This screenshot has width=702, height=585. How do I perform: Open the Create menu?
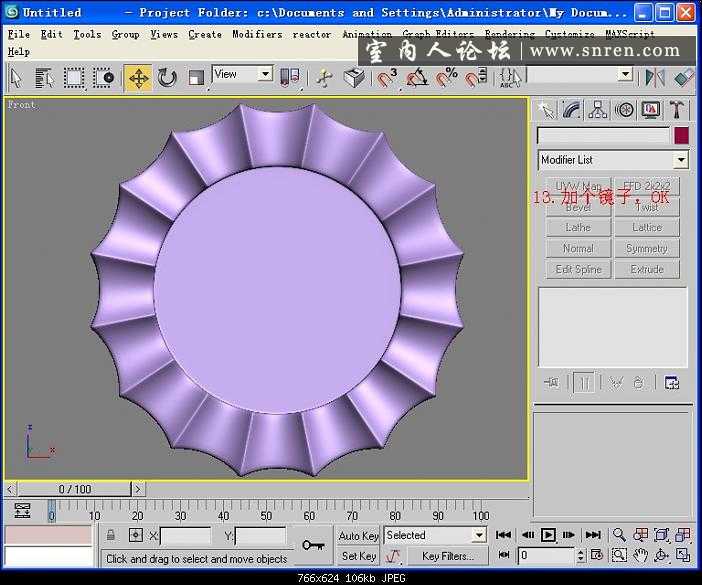point(205,34)
